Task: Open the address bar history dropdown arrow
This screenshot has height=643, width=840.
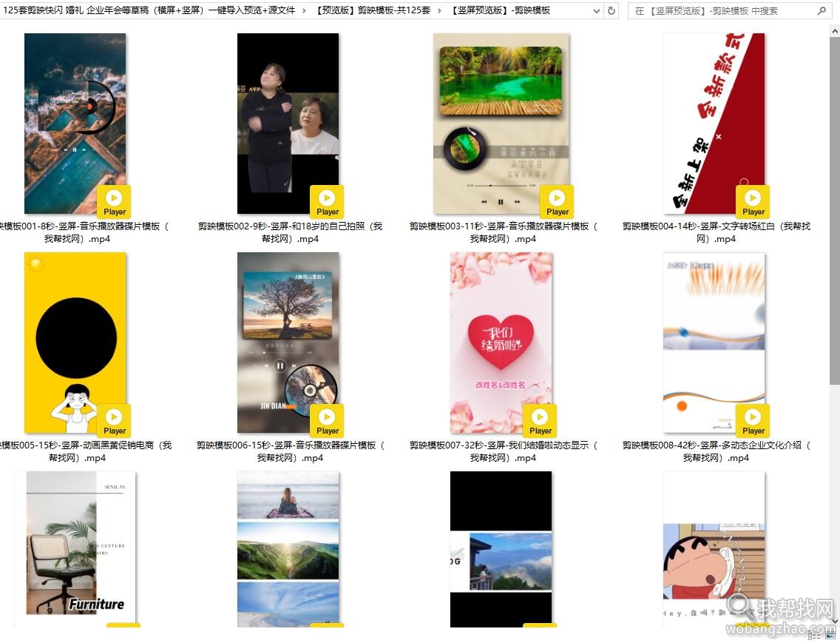Action: coord(597,10)
